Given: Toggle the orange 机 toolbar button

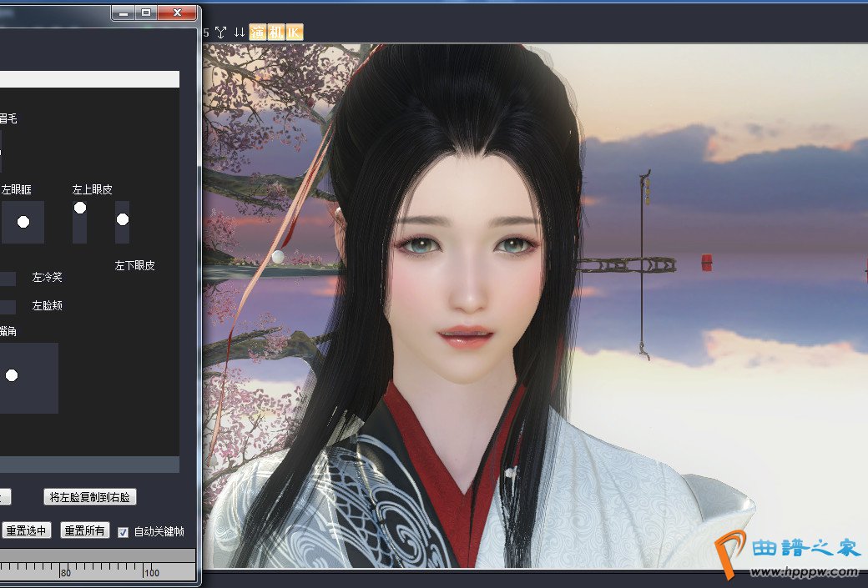Looking at the screenshot, I should point(276,33).
